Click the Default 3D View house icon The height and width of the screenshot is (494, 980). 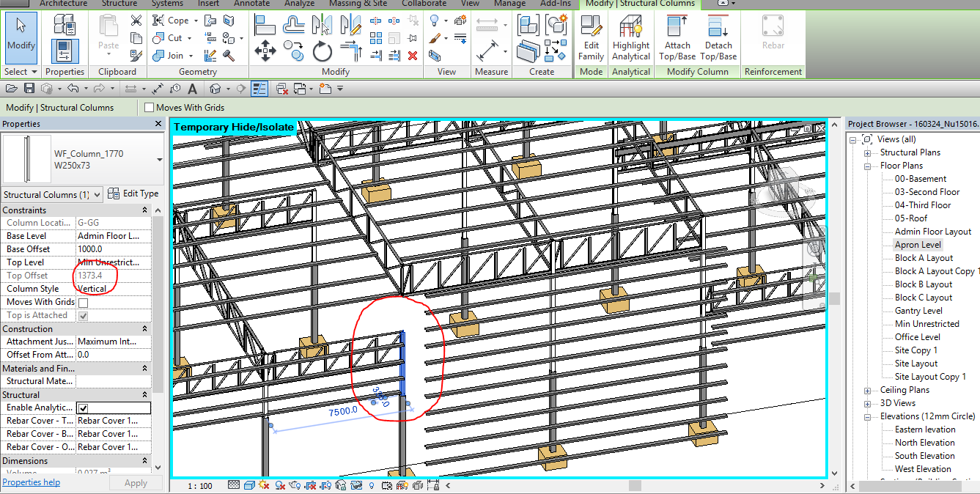(215, 89)
